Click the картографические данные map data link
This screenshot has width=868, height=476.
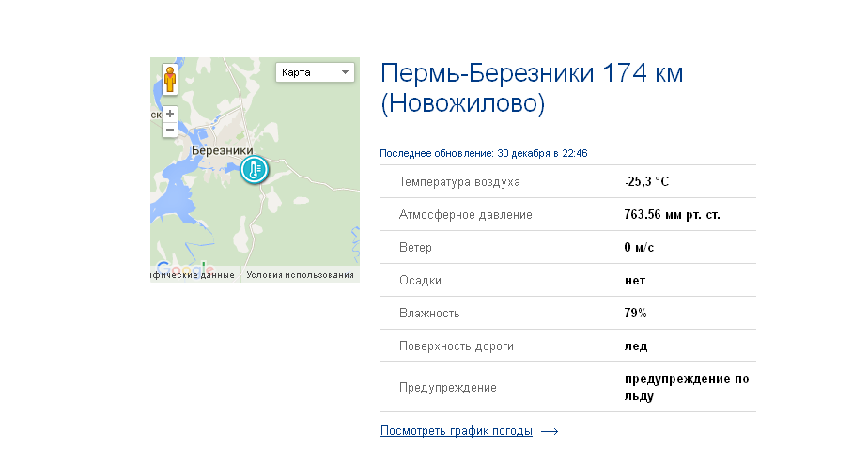coord(194,275)
